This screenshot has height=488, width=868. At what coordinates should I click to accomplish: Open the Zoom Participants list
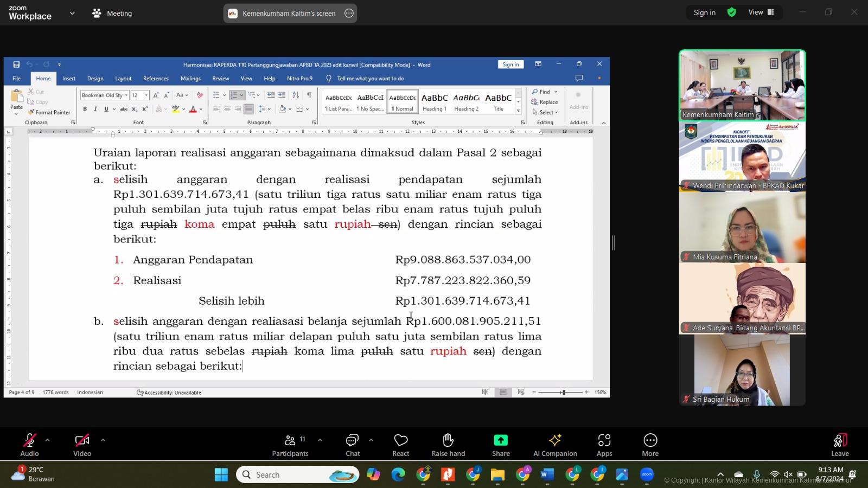pyautogui.click(x=290, y=445)
